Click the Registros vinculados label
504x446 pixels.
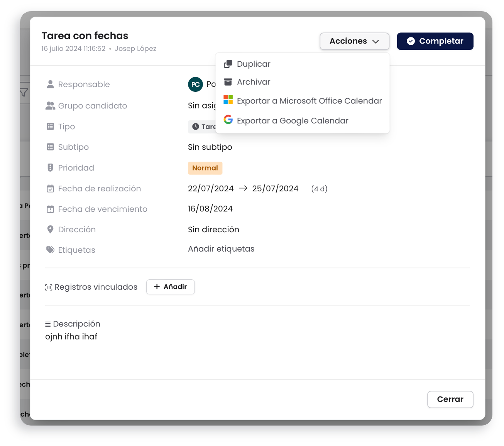(x=96, y=287)
